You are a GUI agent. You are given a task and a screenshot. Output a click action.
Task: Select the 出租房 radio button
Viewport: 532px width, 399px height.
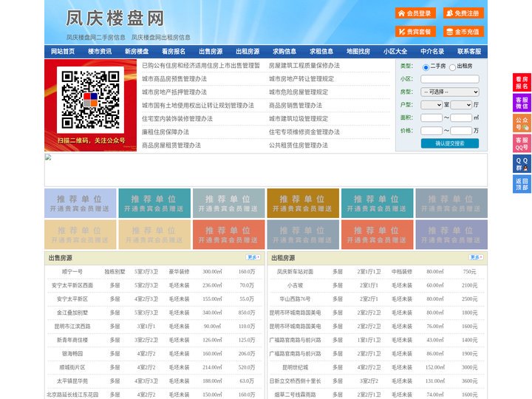click(x=452, y=67)
